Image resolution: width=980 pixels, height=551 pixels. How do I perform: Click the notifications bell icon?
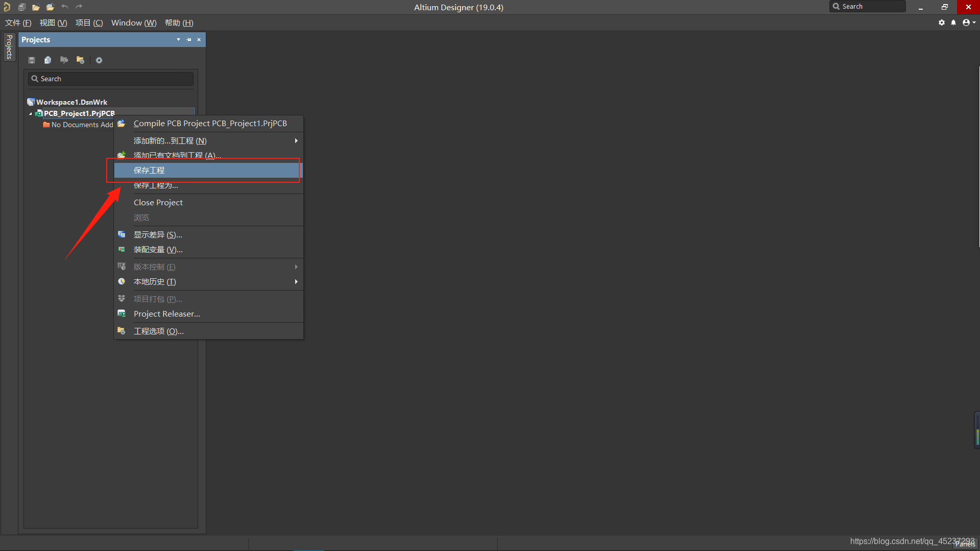click(953, 22)
